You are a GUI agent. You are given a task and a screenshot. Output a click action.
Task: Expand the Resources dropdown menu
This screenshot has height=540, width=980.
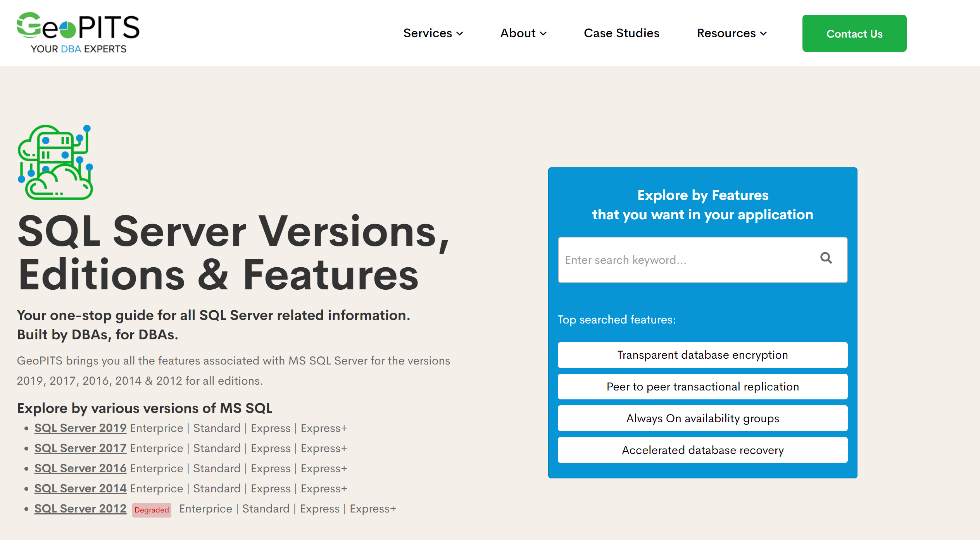click(731, 33)
